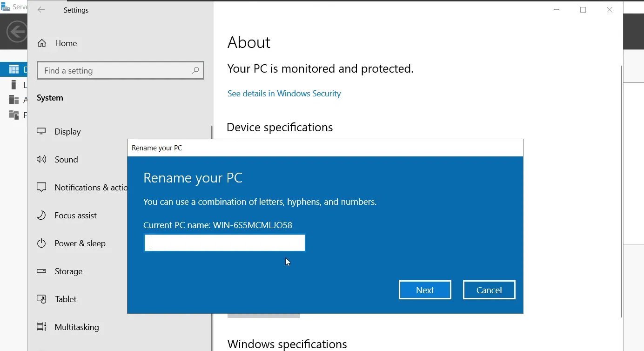Click the Notifications & actions icon
Viewport: 644px width, 351px height.
41,188
